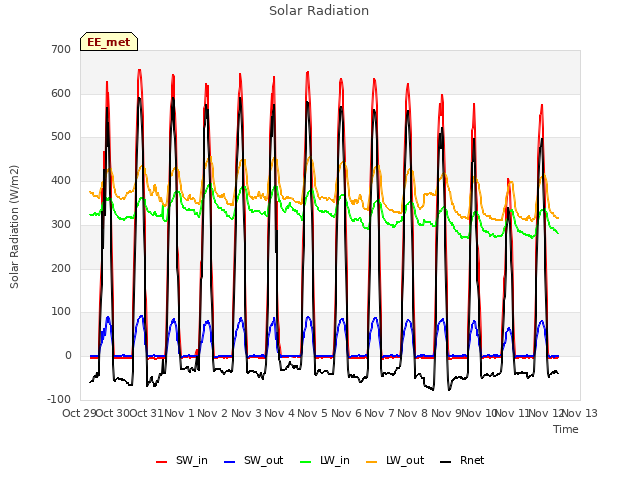Click the Nov 1 x-axis date label

[179, 413]
